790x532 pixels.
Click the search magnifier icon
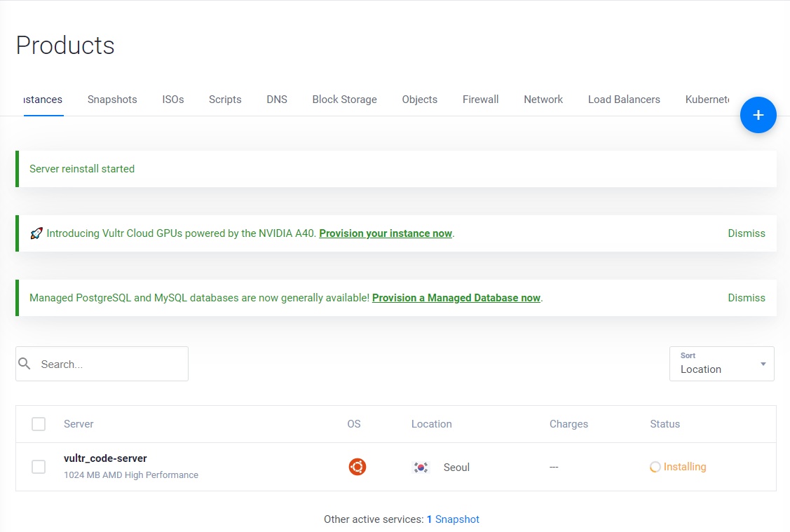click(x=24, y=363)
